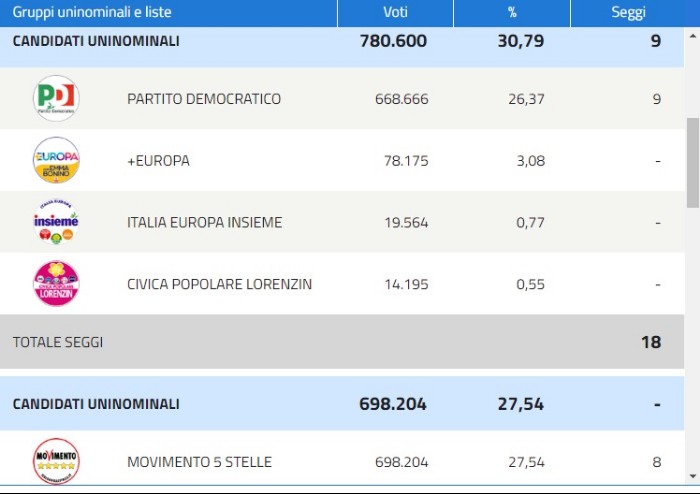
Task: Select the MOVIMENTO 5 STELLE list name
Action: tap(199, 462)
